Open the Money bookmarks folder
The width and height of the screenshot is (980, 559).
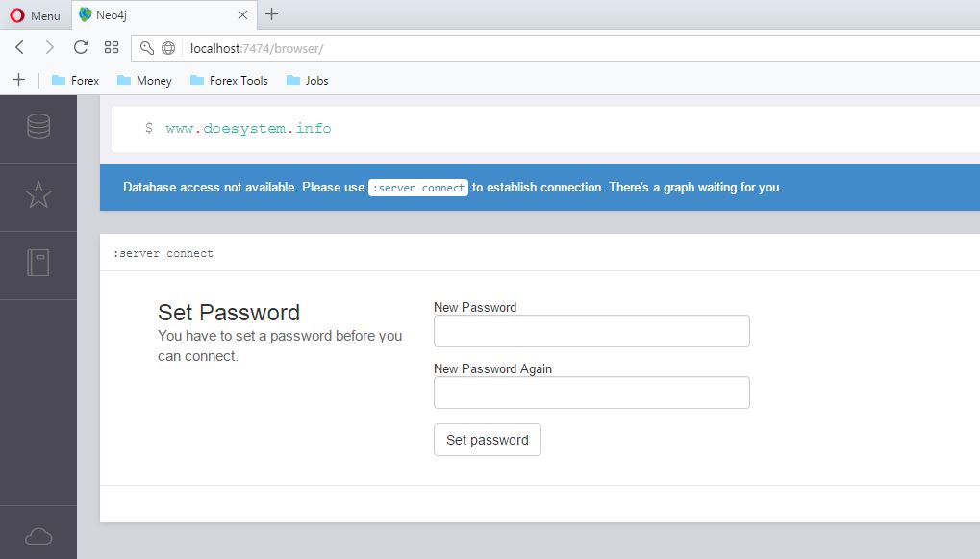click(144, 81)
